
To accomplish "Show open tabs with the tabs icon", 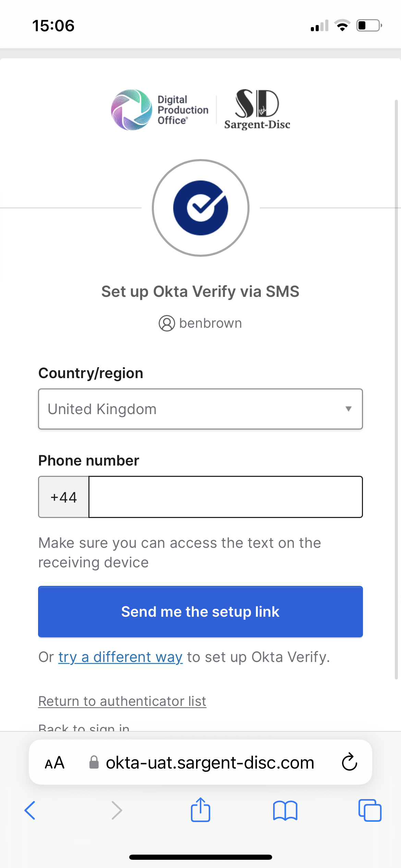I will click(370, 810).
